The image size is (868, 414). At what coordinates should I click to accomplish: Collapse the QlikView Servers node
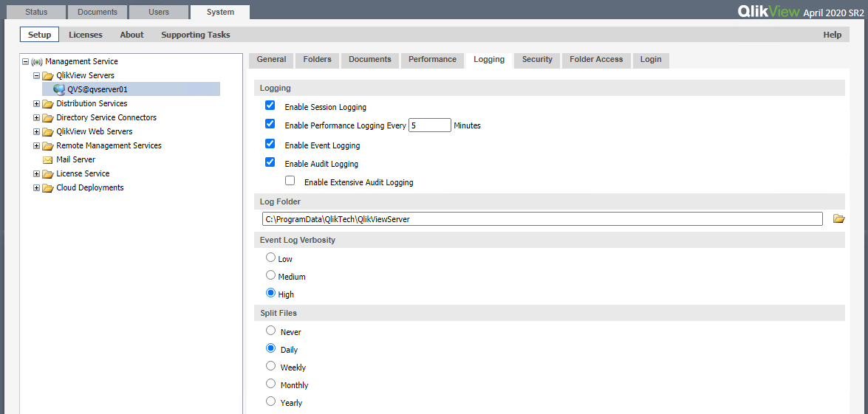tap(36, 76)
